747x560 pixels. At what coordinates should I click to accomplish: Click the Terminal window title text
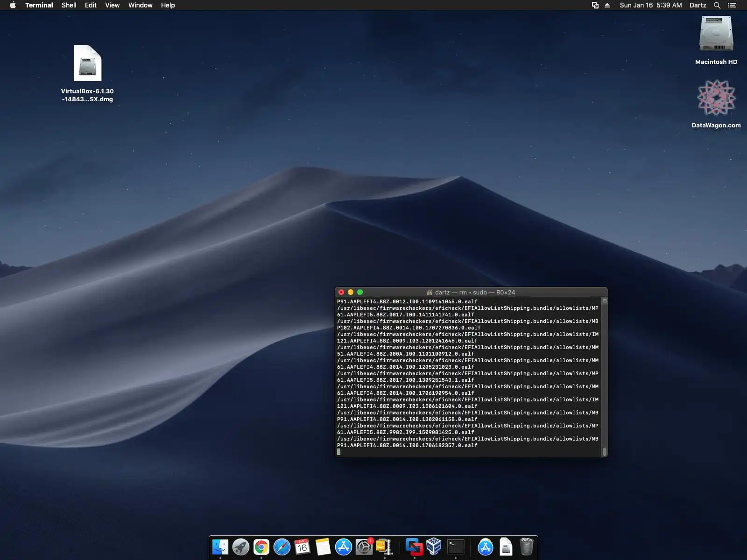(x=475, y=292)
